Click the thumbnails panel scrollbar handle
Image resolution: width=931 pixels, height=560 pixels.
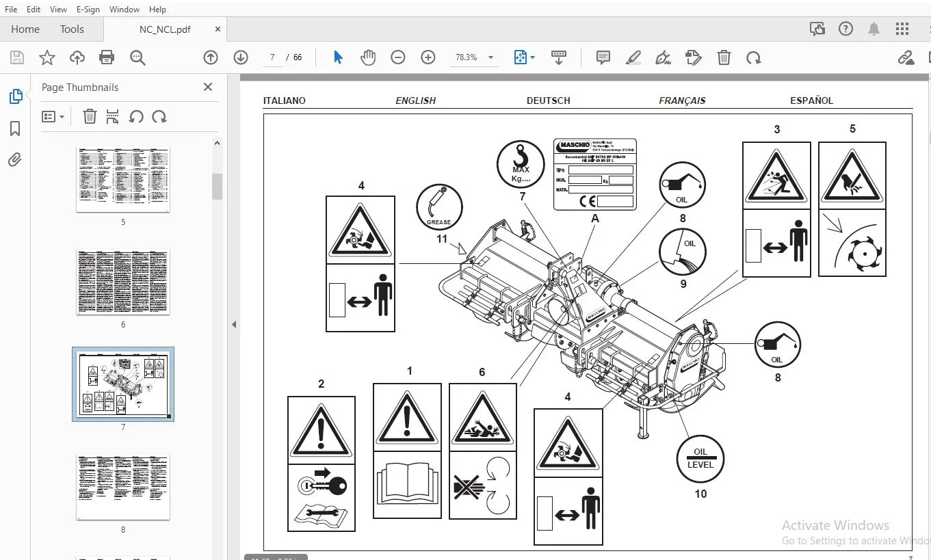[x=217, y=186]
